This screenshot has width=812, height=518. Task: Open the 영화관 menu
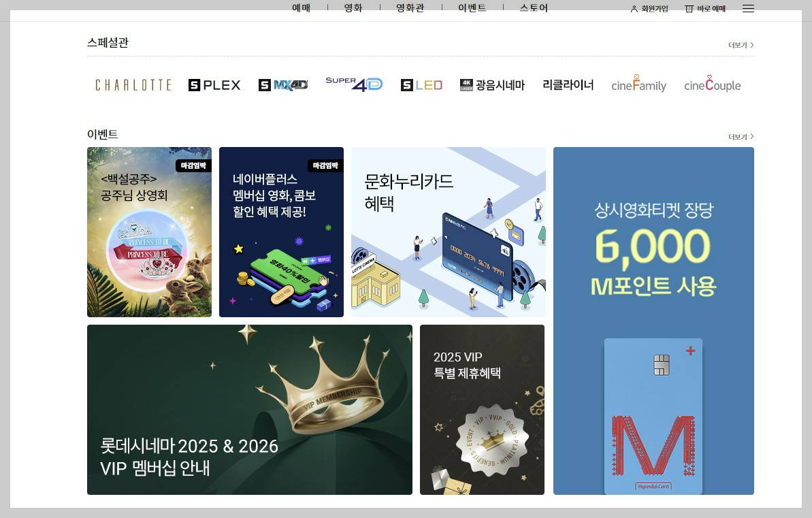click(x=410, y=7)
